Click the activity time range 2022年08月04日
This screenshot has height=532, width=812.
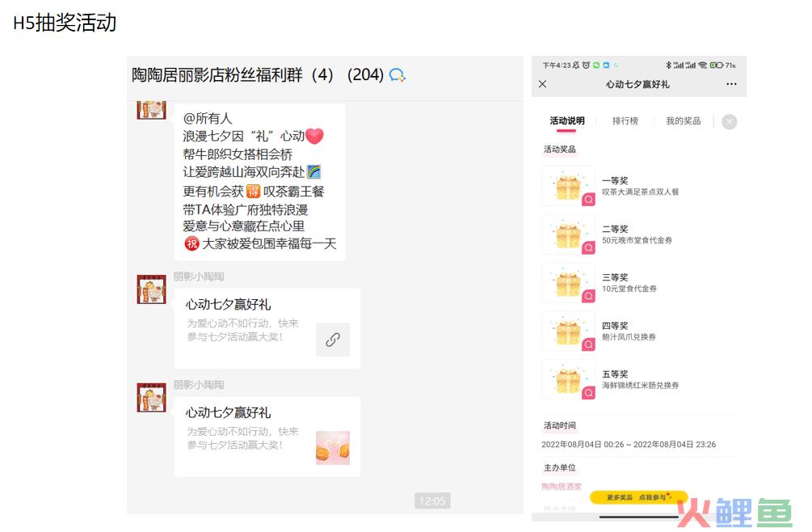(x=629, y=445)
